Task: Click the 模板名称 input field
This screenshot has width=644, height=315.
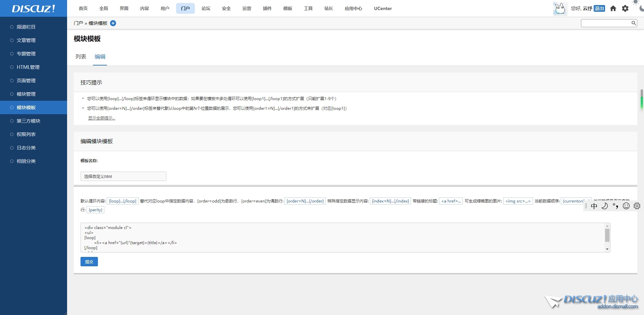Action: pos(123,176)
